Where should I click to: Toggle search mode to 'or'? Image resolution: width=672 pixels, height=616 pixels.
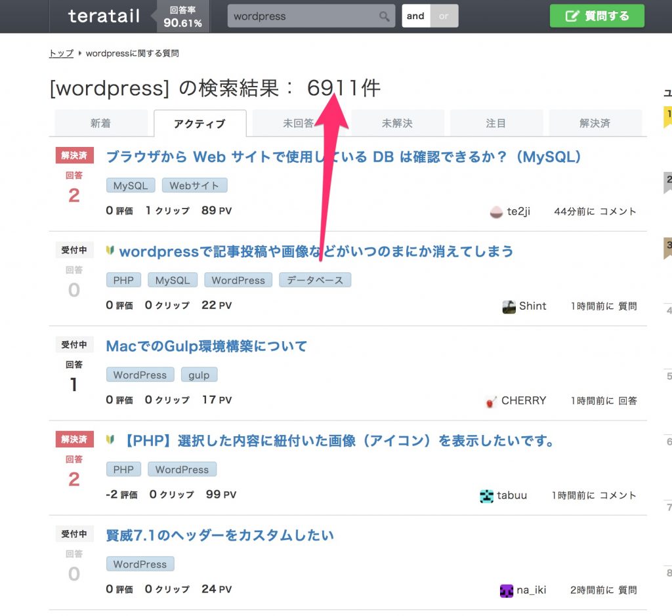pos(444,16)
